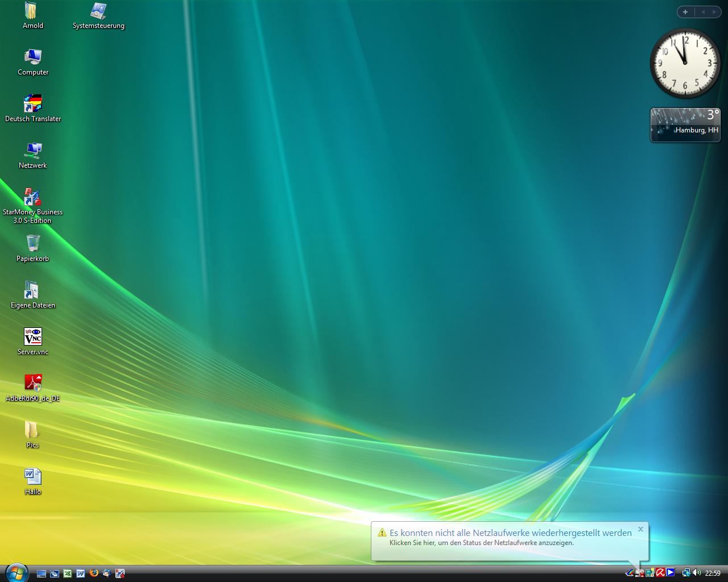Image resolution: width=728 pixels, height=582 pixels.
Task: Click Show Desktop in Quick Launch
Action: pos(42,573)
